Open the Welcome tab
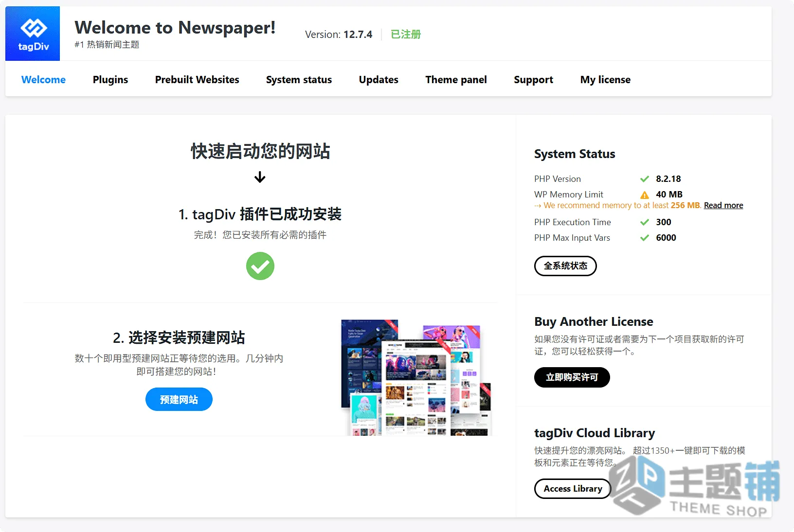794x532 pixels. point(43,80)
